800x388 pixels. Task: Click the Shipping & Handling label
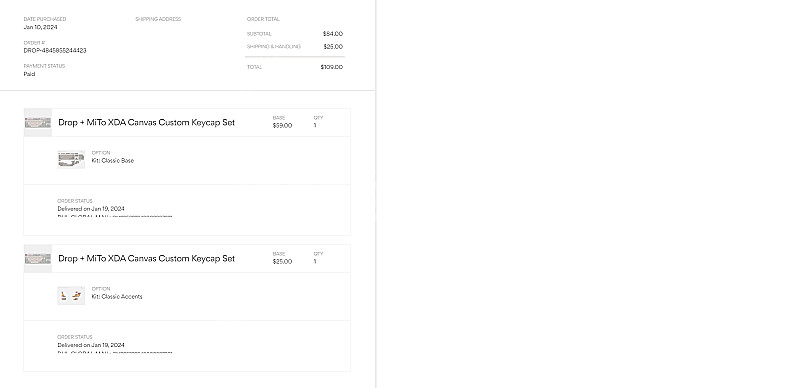coord(274,46)
